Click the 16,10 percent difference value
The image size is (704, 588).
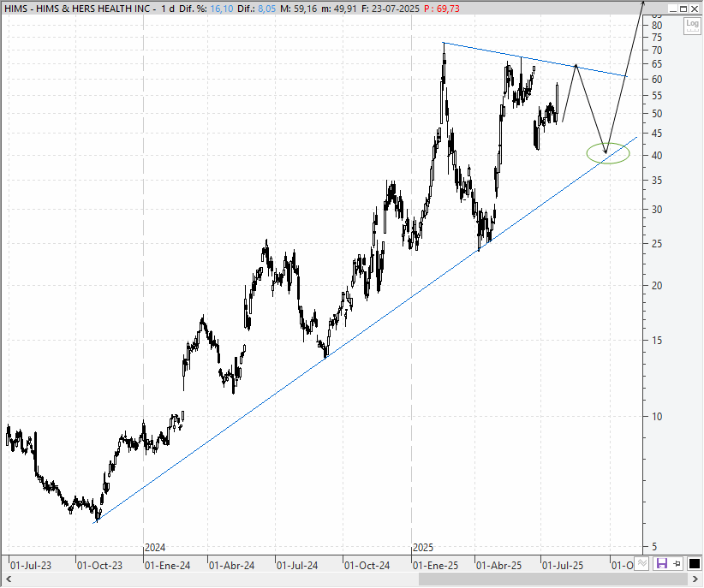(221, 9)
